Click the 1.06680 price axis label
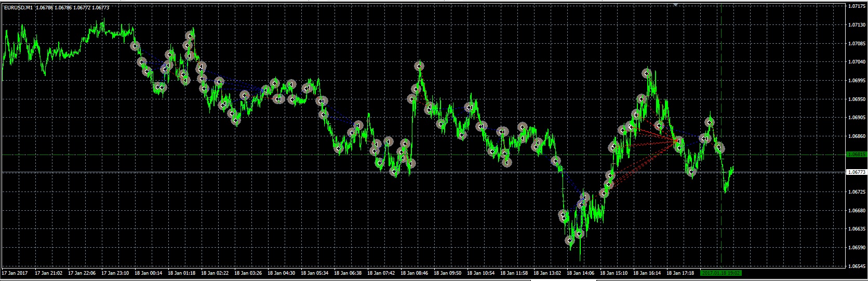Image resolution: width=868 pixels, height=281 pixels. click(856, 211)
